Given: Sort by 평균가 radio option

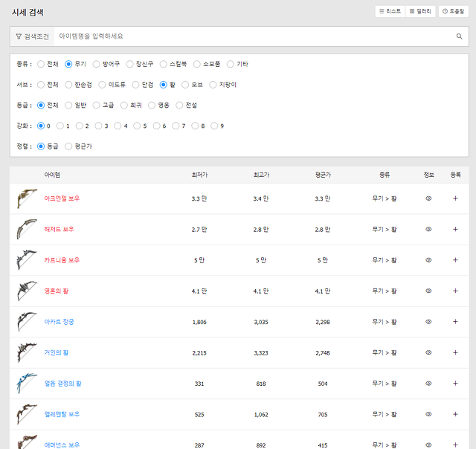Looking at the screenshot, I should pyautogui.click(x=69, y=146).
